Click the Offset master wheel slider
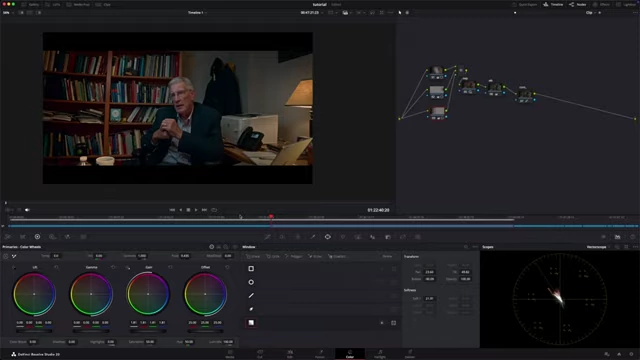The height and width of the screenshot is (360, 640). (x=205, y=331)
